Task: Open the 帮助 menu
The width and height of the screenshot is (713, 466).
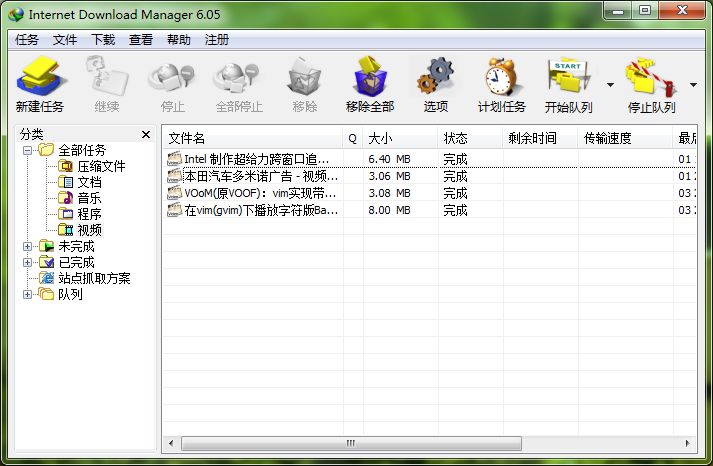Action: (x=179, y=40)
